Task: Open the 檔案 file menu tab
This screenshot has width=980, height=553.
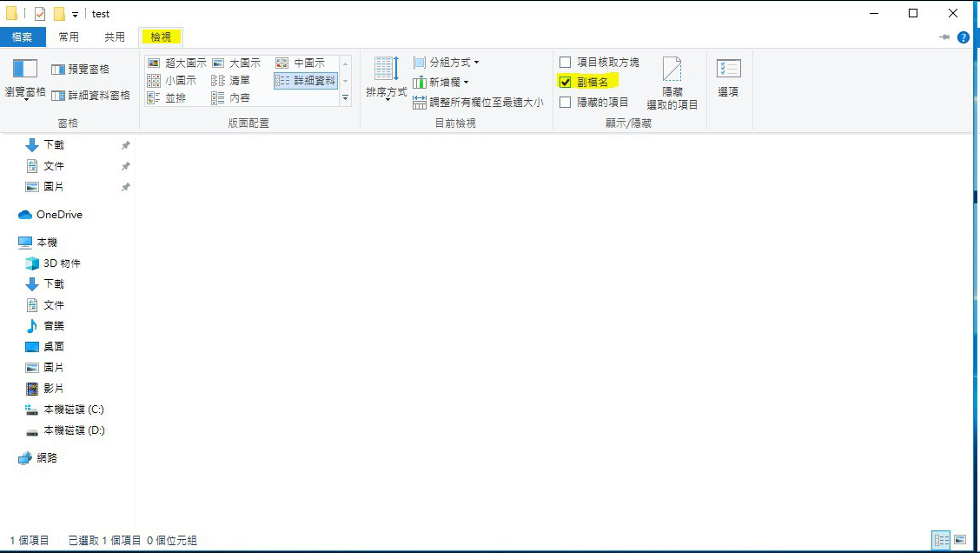Action: pyautogui.click(x=23, y=37)
